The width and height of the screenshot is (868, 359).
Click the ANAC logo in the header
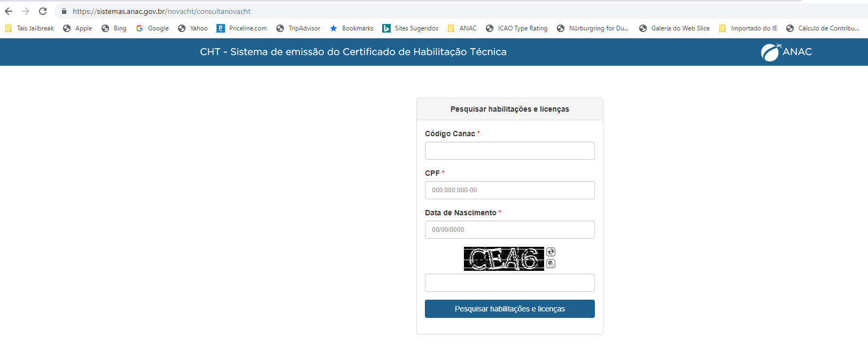click(786, 52)
